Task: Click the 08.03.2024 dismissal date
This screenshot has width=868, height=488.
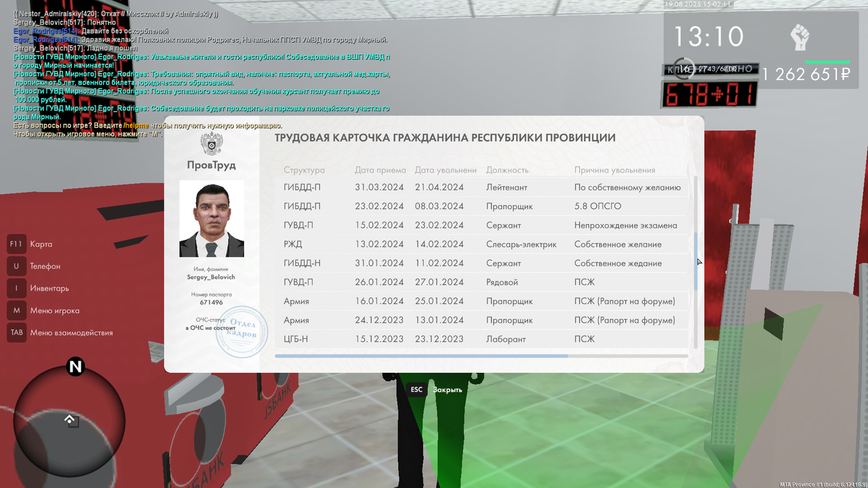Action: 439,206
